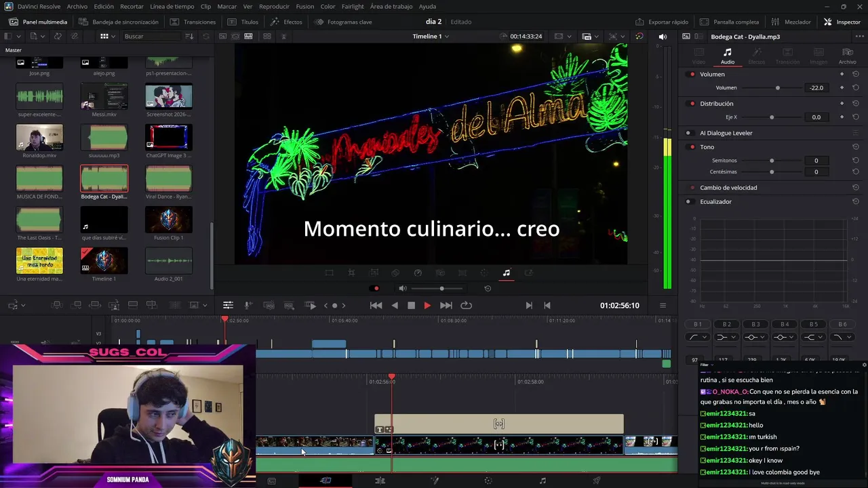Adjust the Volumen slider in the Inspector
Image resolution: width=868 pixels, height=488 pixels.
[772, 88]
